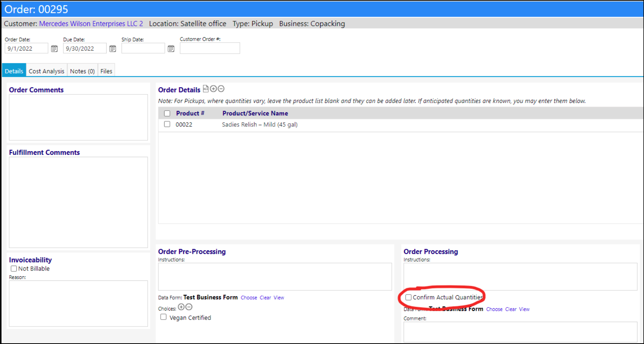The image size is (644, 344).
Task: Tick Confirm Actual Quantities checkbox
Action: point(408,297)
